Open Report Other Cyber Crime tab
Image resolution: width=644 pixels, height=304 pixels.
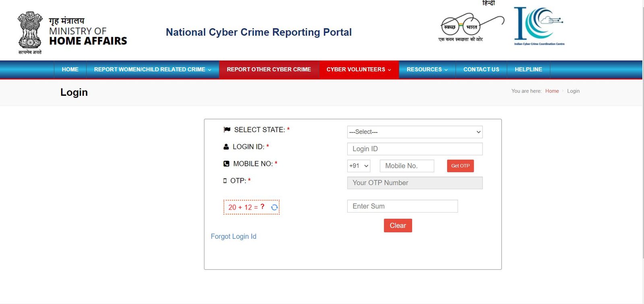[269, 70]
